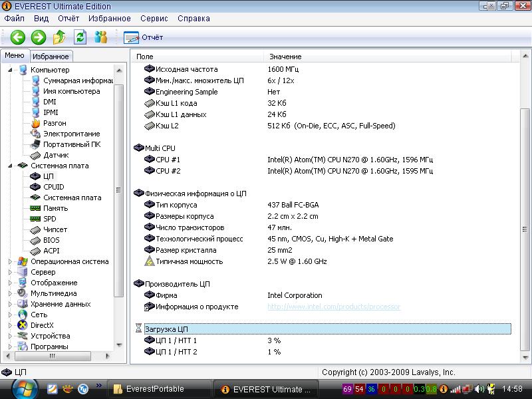Click the up-level arrow toolbar icon

[x=59, y=37]
